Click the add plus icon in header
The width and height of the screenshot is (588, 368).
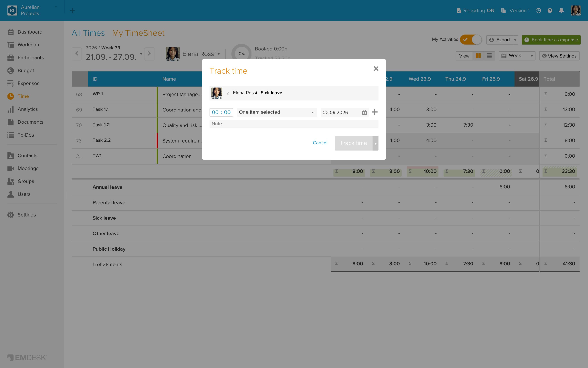[x=72, y=10]
